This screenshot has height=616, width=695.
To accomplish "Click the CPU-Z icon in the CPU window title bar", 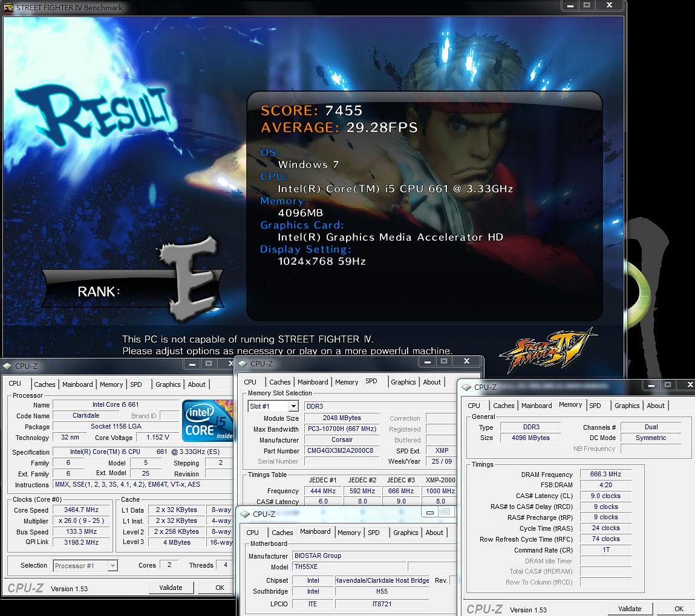I will pos(7,366).
